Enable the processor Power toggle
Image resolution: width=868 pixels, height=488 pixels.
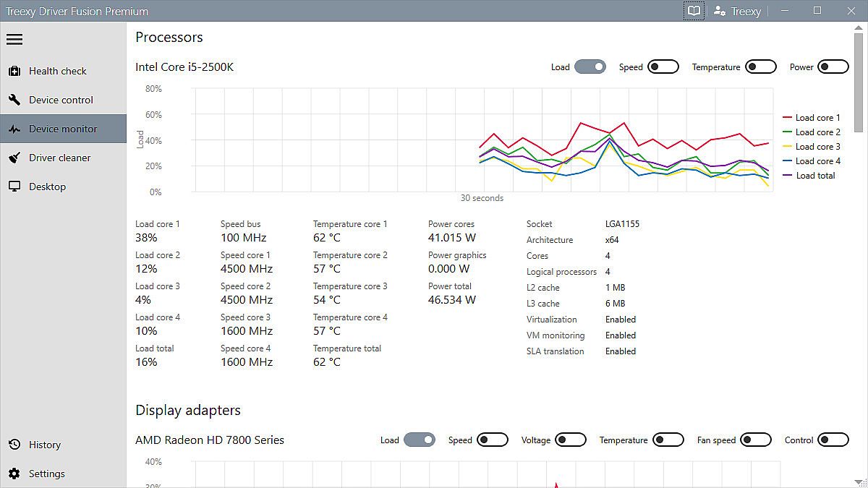[x=833, y=67]
